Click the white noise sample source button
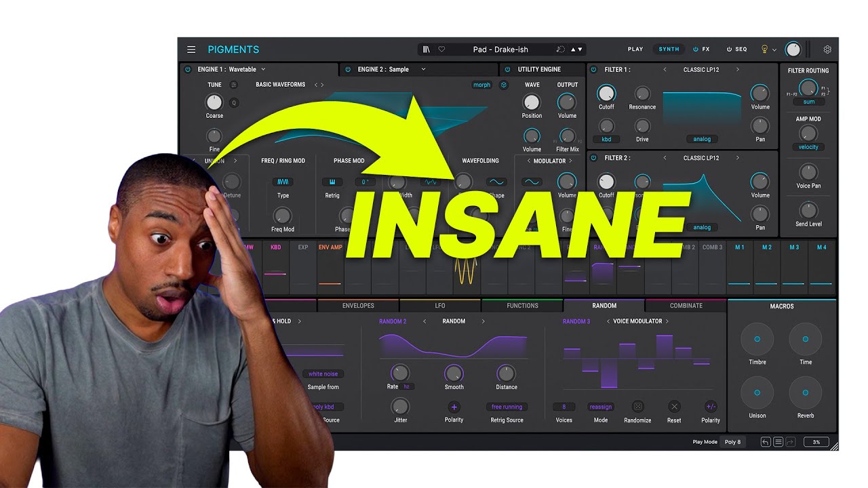The height and width of the screenshot is (488, 868). (x=323, y=373)
